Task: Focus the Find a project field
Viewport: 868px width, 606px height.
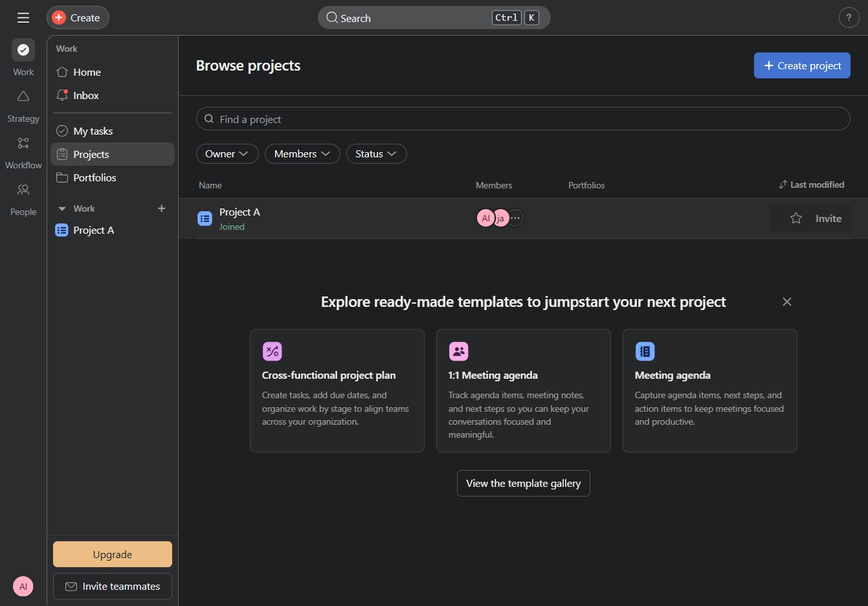Action: (x=523, y=119)
